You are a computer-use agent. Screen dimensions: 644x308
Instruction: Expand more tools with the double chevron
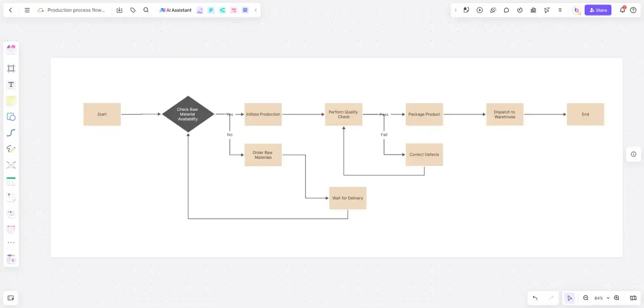tap(560, 10)
